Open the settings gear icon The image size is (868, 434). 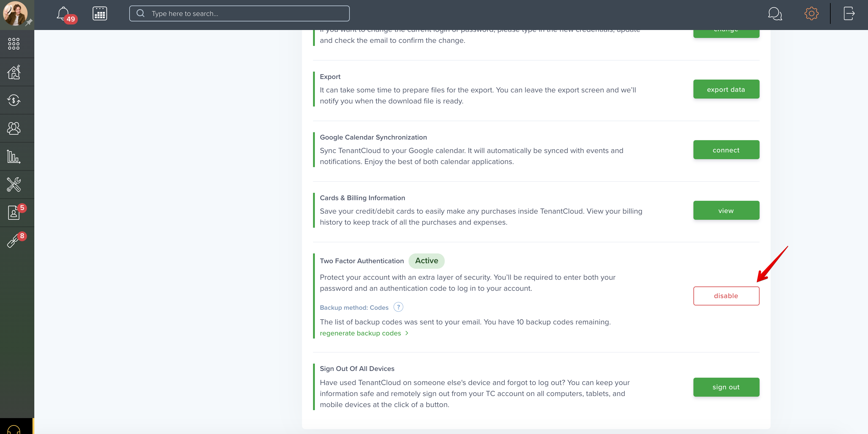coord(811,13)
